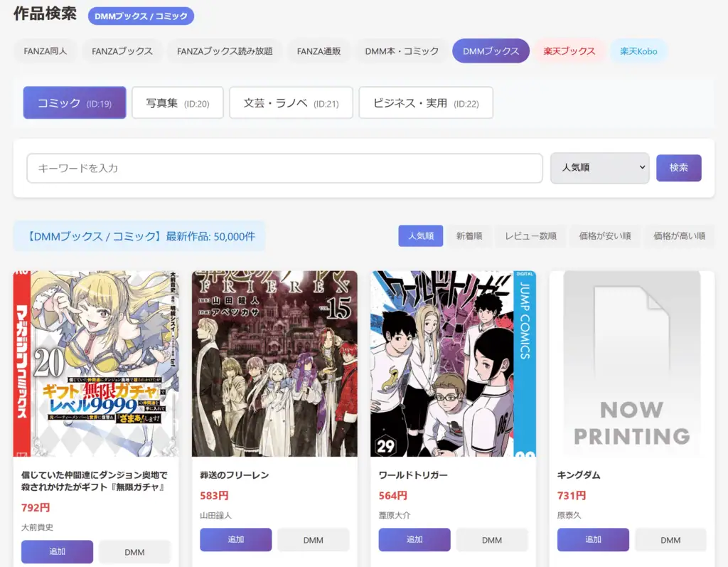The image size is (728, 567).
Task: Open the ワールドトリガー volume 29 cover
Action: pyautogui.click(x=453, y=364)
